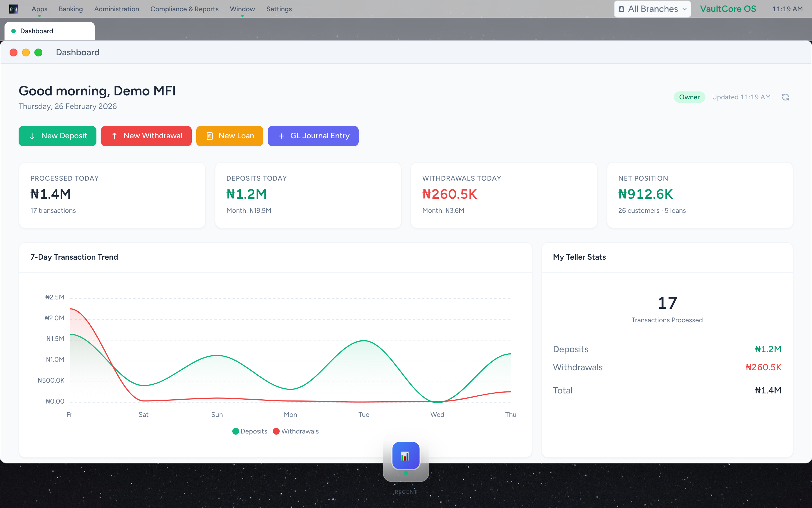Click '26 customers · 5 loans' text
This screenshot has width=812, height=508.
652,211
